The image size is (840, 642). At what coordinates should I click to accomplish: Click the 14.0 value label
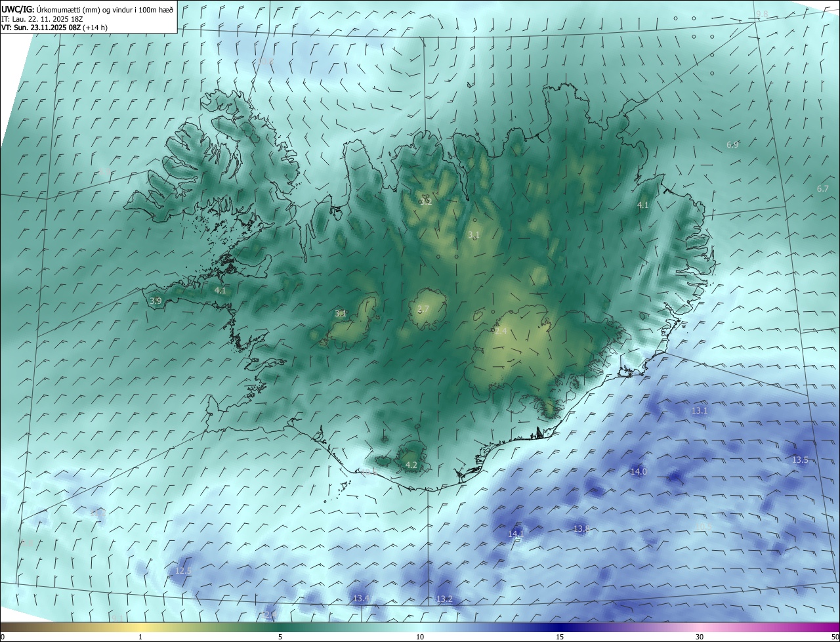pos(639,471)
